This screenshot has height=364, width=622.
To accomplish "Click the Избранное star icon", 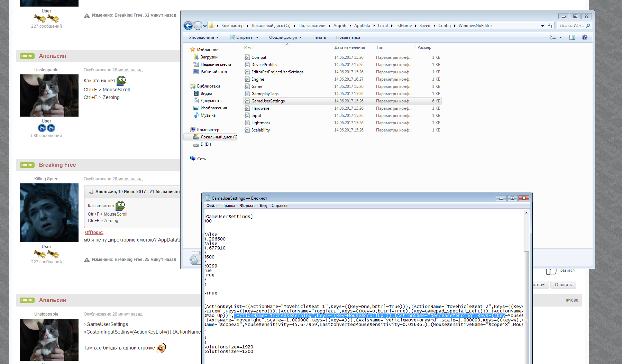I will tap(193, 49).
